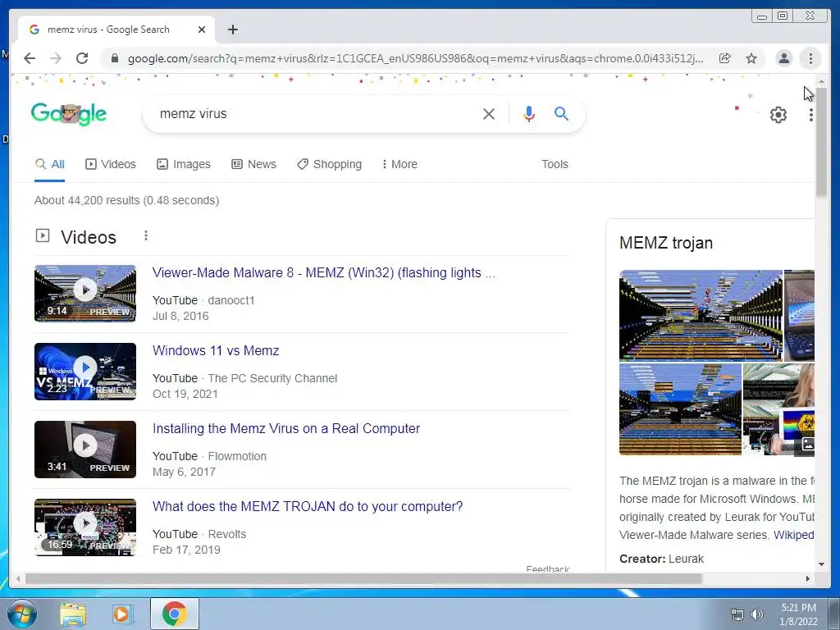Clear the search box with the X icon
The width and height of the screenshot is (840, 630).
pos(489,113)
